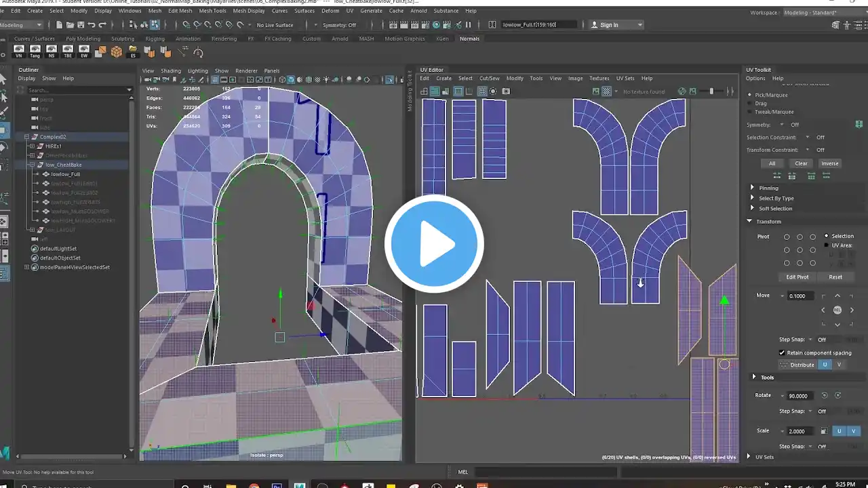Screen dimensions: 868x488
Task: Click the Rotate angle value field
Action: click(800, 396)
